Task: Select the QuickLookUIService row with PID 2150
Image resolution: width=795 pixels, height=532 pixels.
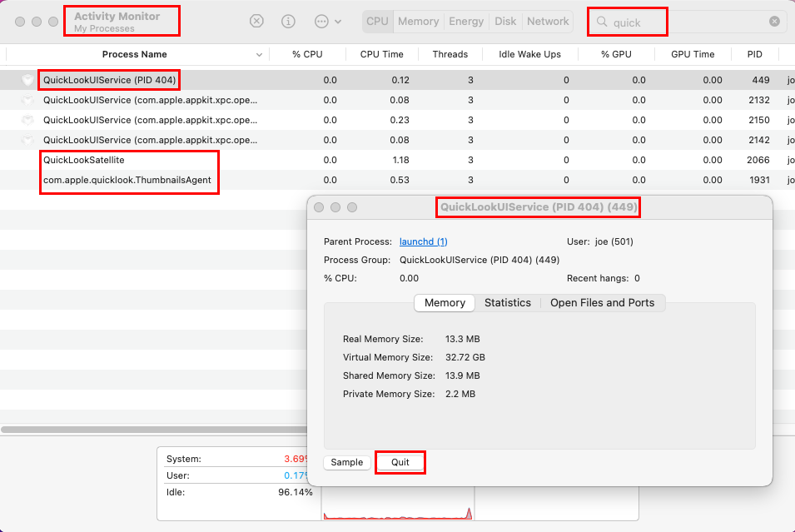Action: (398, 120)
